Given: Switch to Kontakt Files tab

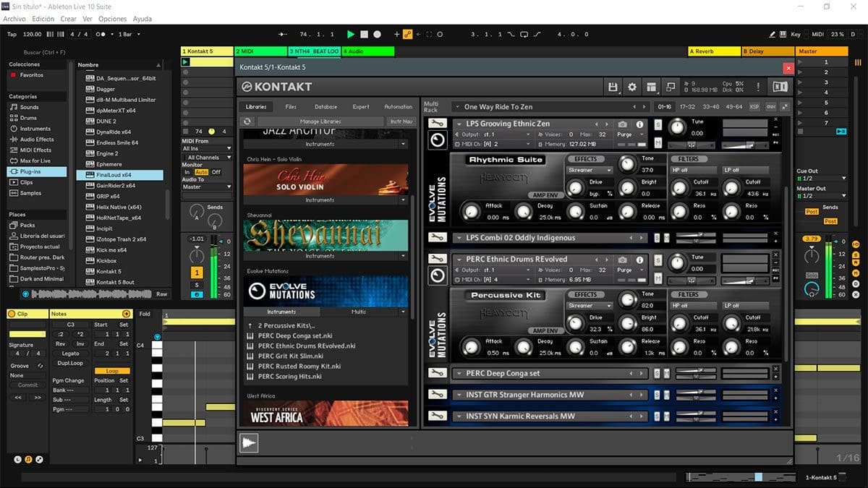Looking at the screenshot, I should [291, 107].
